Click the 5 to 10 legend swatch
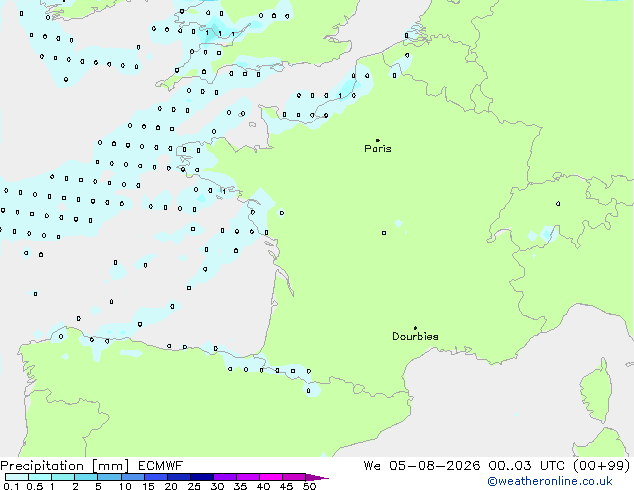 [x=109, y=477]
